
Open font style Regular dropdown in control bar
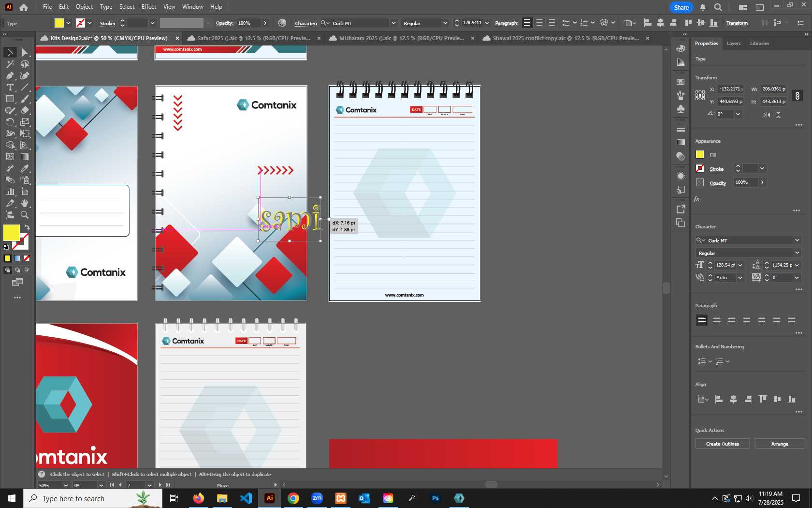pos(445,23)
